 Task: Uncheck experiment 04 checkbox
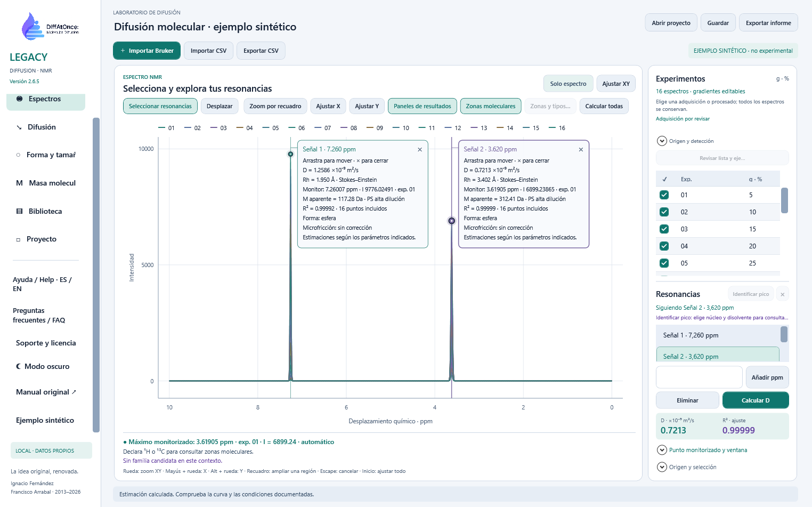(664, 246)
